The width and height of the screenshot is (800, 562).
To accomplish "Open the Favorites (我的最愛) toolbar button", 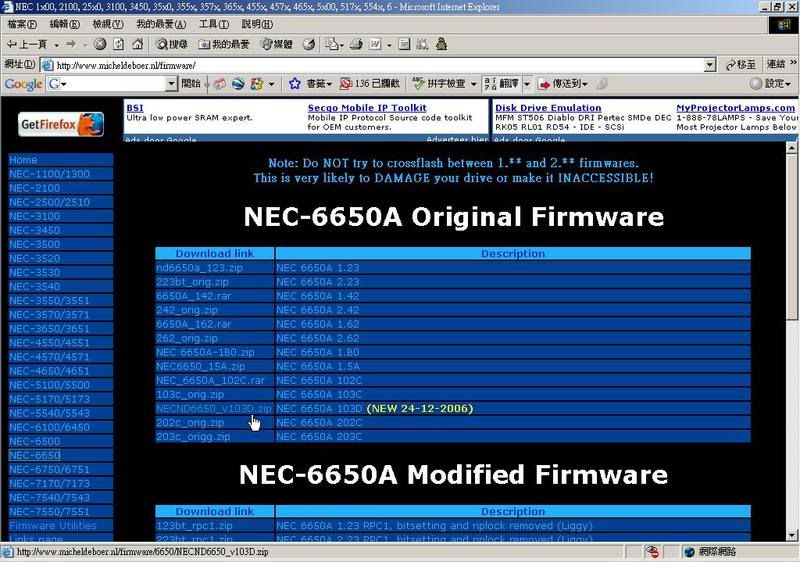I will click(223, 44).
